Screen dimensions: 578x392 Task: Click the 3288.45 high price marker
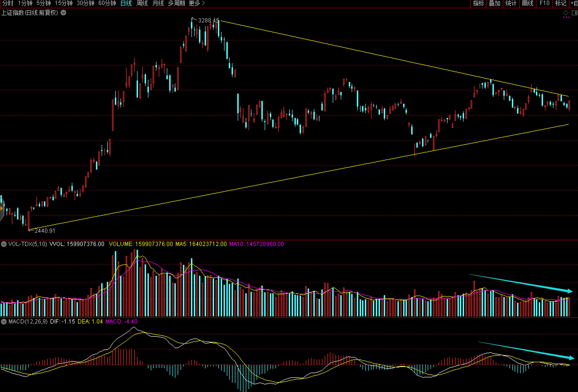208,20
